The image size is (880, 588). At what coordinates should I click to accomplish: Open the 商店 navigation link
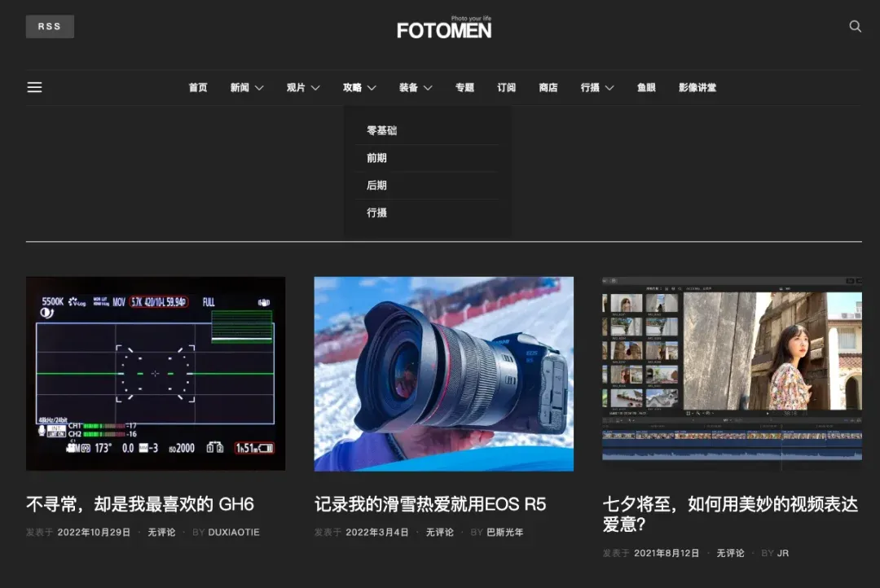(x=548, y=87)
